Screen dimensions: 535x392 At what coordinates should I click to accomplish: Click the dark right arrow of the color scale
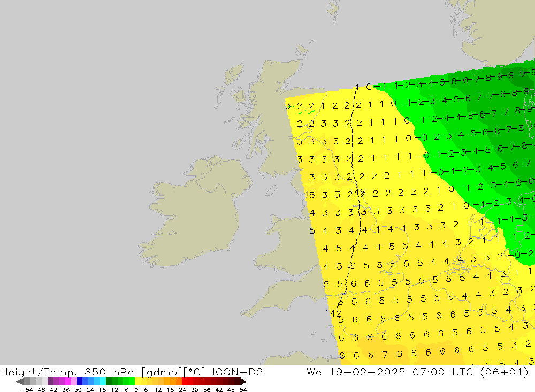[243, 382]
